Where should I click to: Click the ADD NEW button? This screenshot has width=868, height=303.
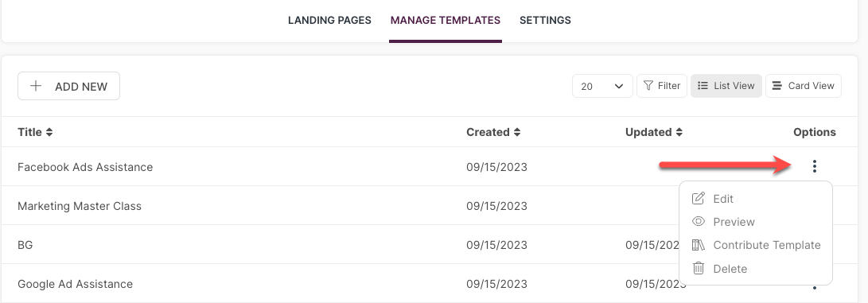click(x=68, y=86)
